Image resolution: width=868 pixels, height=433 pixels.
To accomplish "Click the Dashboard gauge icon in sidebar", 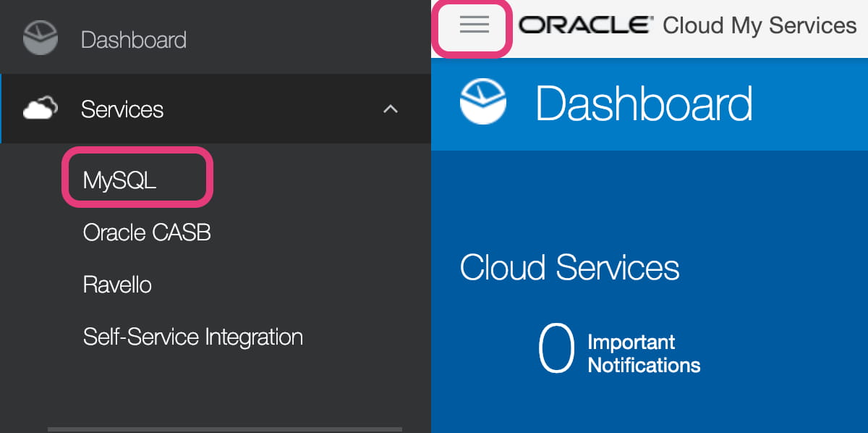I will 41,38.
